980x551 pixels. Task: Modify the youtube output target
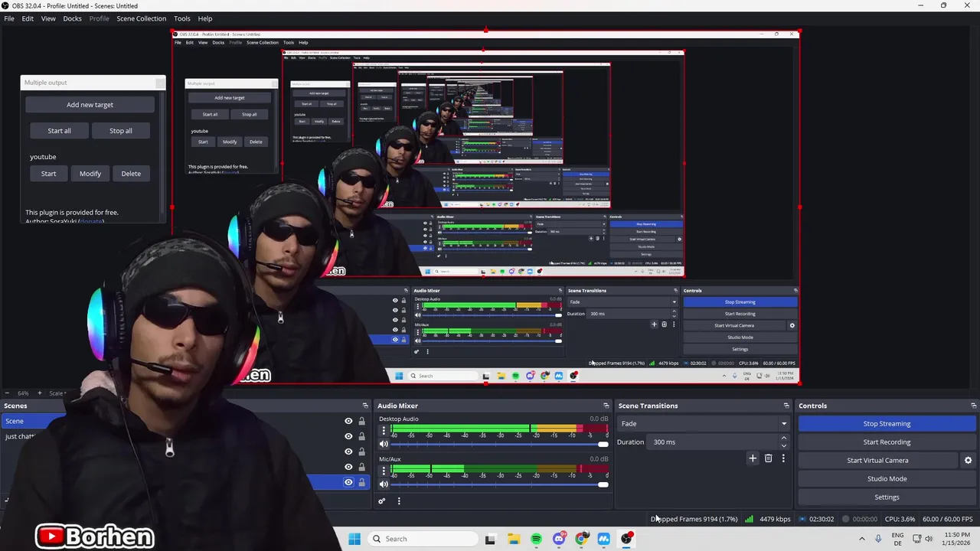coord(90,174)
